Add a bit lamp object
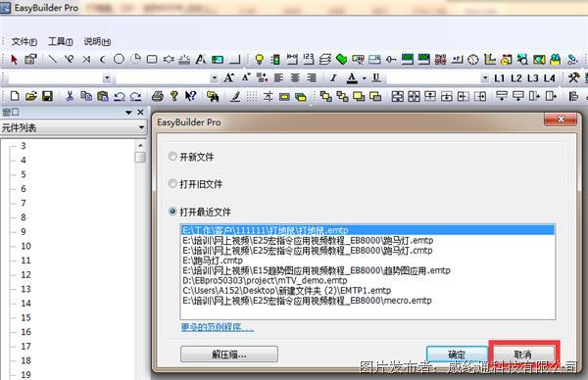 (259, 59)
